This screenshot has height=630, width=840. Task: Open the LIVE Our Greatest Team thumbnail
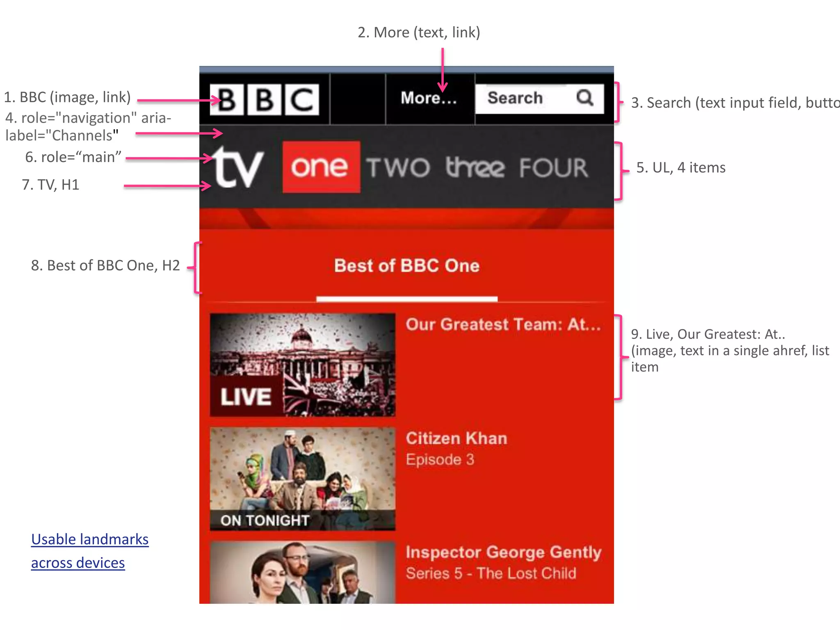[x=303, y=365]
